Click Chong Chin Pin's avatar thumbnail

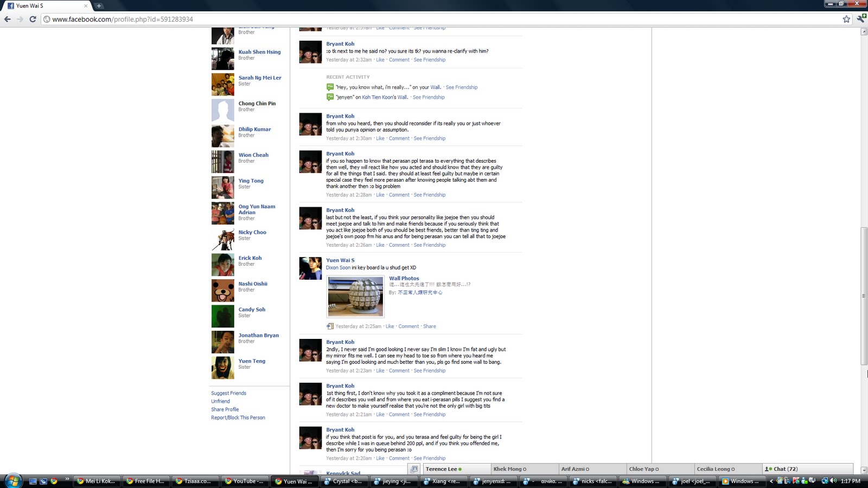(x=222, y=110)
